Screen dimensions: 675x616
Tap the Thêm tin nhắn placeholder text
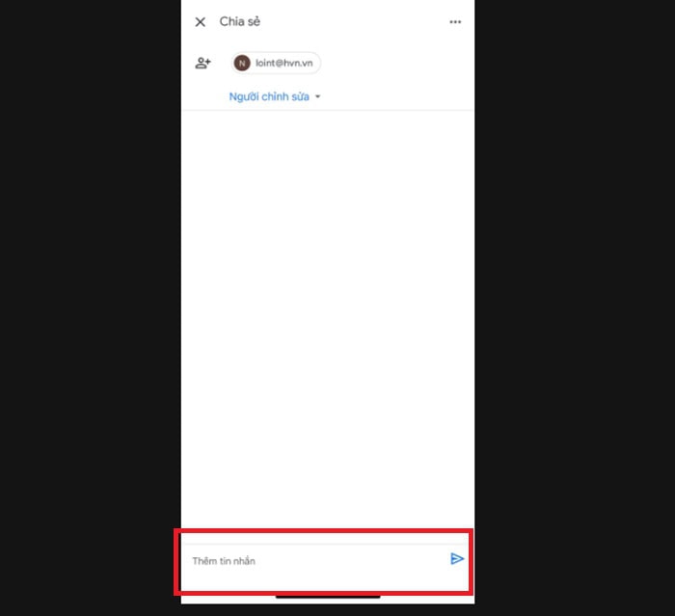click(x=224, y=561)
